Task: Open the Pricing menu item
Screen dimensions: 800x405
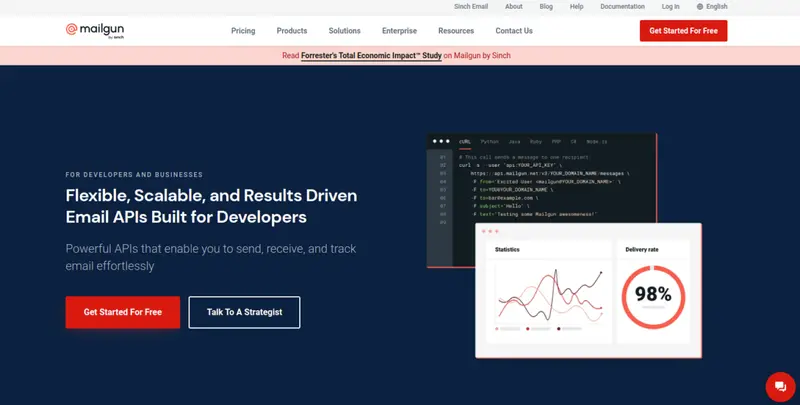Action: (243, 31)
